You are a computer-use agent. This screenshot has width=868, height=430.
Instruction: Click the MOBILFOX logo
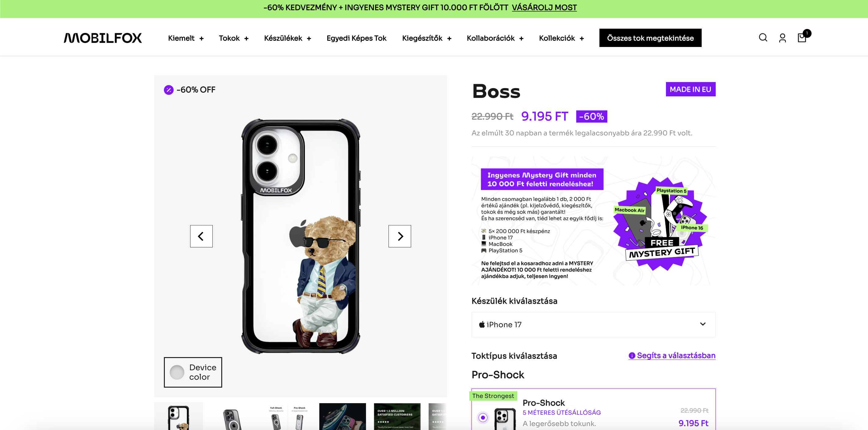click(x=103, y=38)
